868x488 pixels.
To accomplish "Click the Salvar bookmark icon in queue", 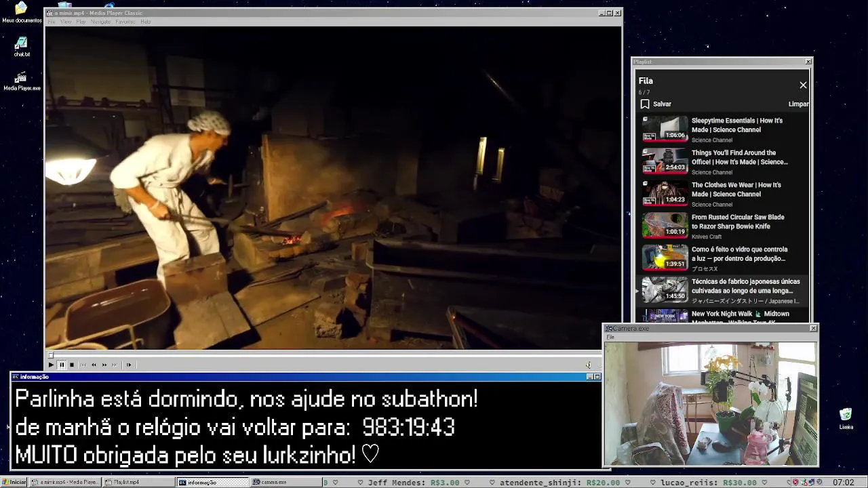I will [645, 104].
